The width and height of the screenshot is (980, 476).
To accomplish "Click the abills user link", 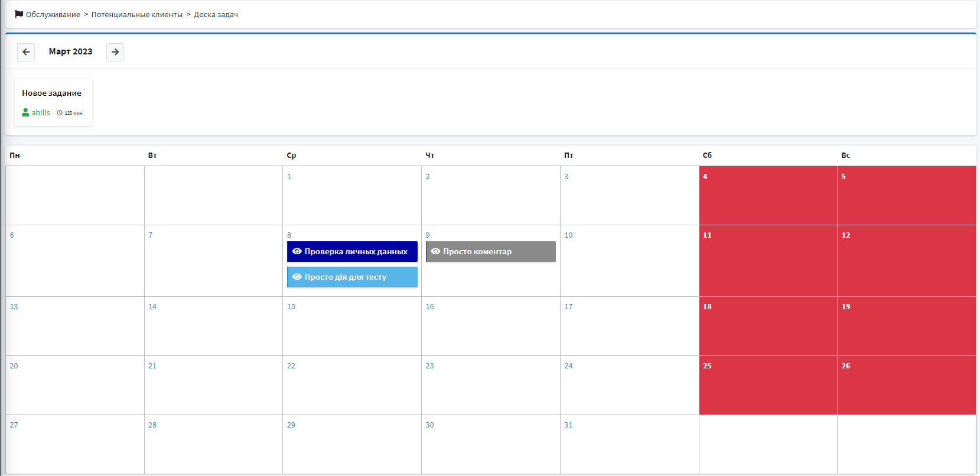I will coord(41,112).
